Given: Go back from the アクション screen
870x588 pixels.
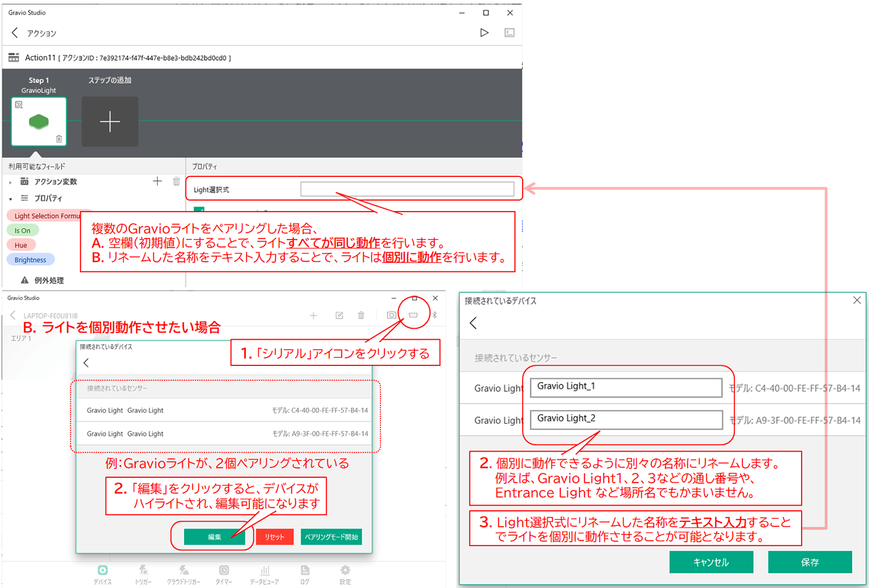Looking at the screenshot, I should (x=15, y=33).
